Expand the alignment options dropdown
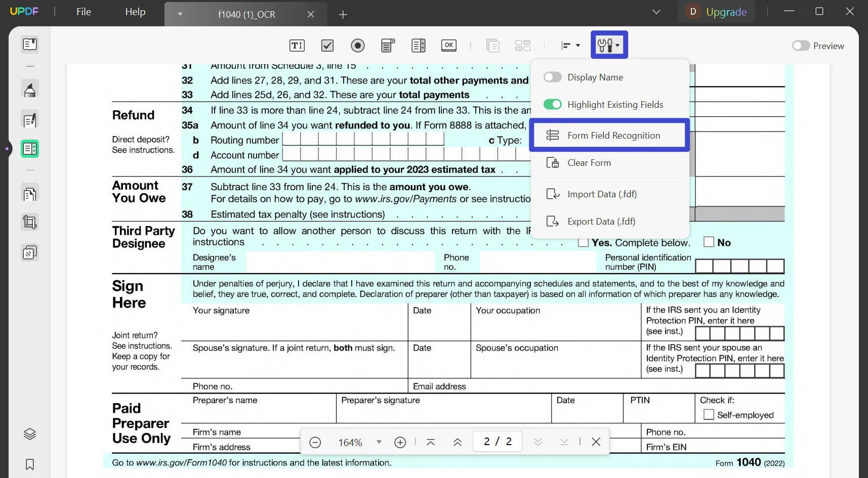The image size is (868, 478). (577, 45)
